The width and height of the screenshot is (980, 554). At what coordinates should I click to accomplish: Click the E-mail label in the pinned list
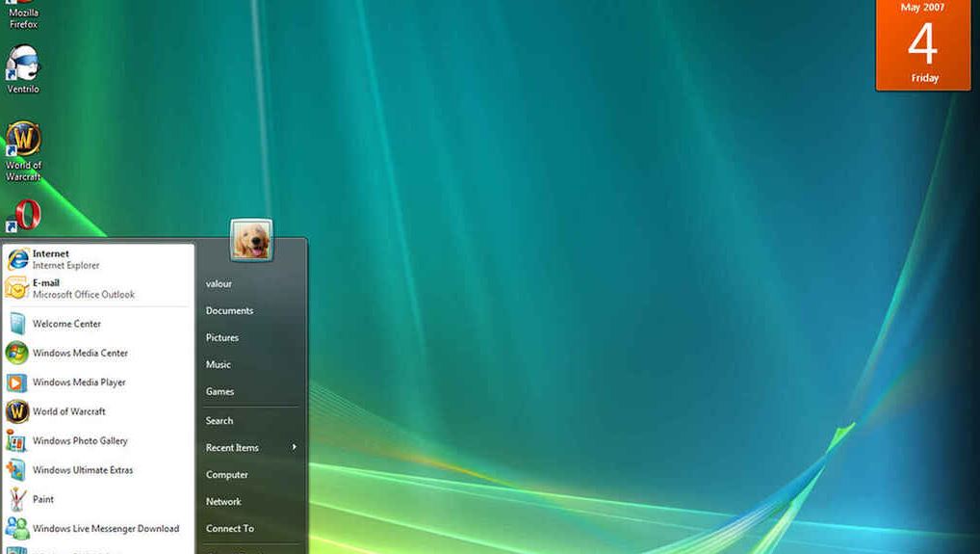(46, 282)
